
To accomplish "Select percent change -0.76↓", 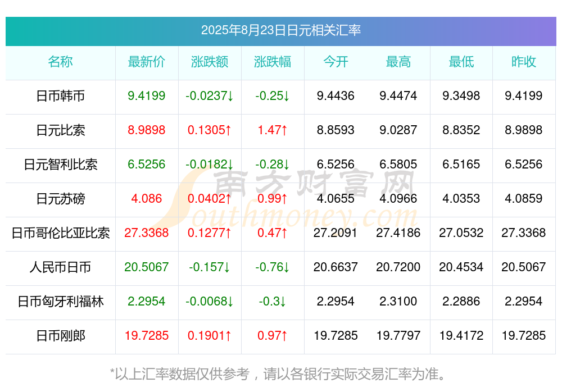I will (x=273, y=267).
